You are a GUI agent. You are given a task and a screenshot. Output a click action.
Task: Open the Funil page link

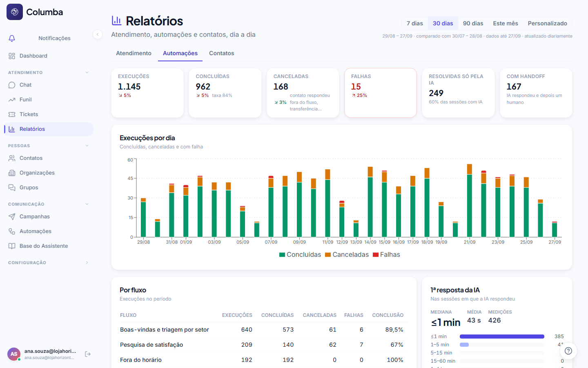click(49, 100)
